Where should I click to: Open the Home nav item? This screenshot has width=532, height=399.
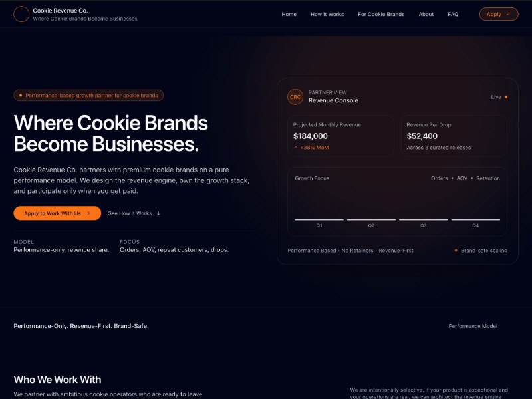(289, 14)
